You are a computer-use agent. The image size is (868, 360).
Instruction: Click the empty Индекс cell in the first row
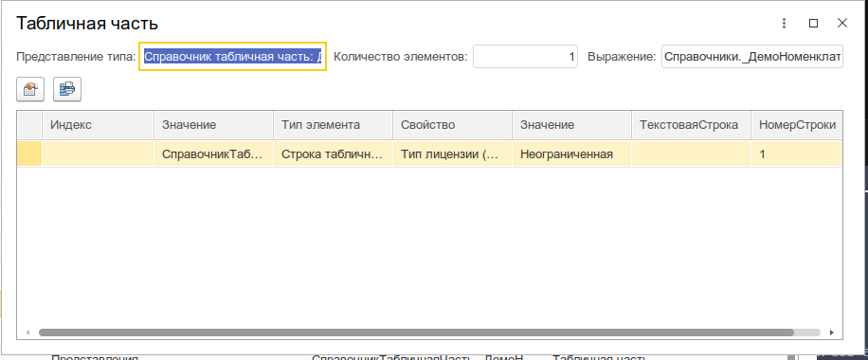(99, 154)
